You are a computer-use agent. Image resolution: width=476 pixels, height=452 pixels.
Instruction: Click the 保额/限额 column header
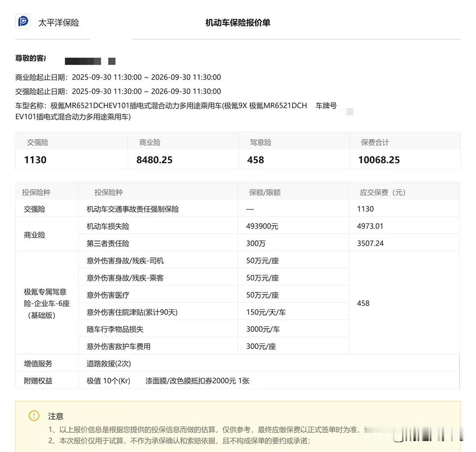pyautogui.click(x=265, y=192)
